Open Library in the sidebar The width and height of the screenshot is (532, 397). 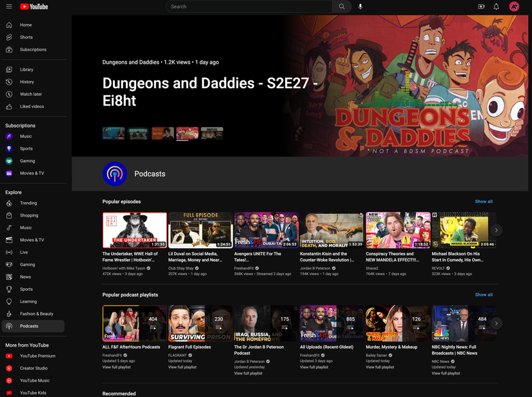pyautogui.click(x=33, y=70)
